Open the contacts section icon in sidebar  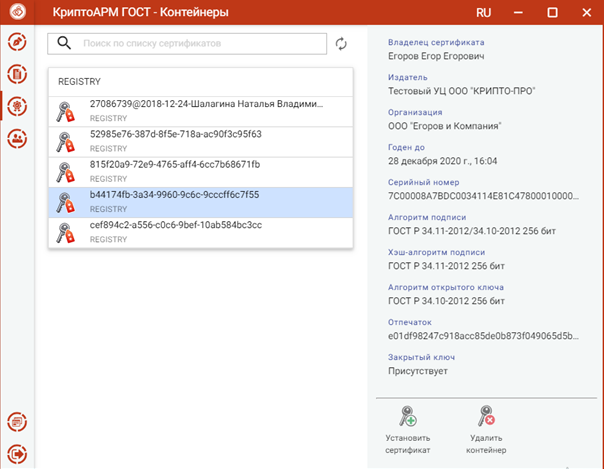(17, 138)
